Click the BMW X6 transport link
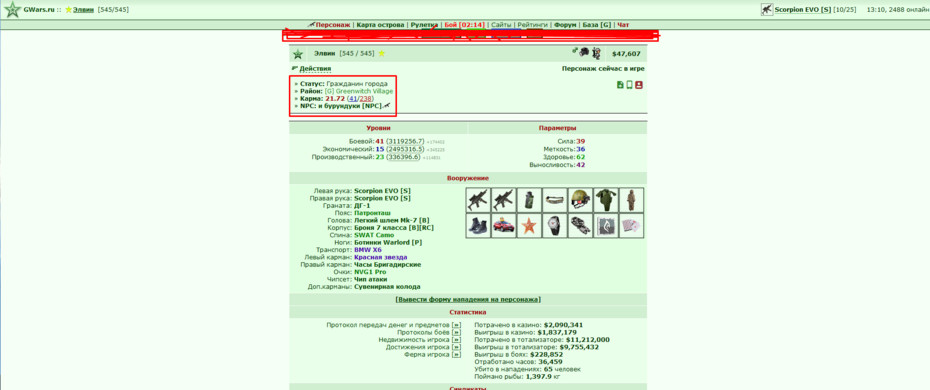 point(368,250)
